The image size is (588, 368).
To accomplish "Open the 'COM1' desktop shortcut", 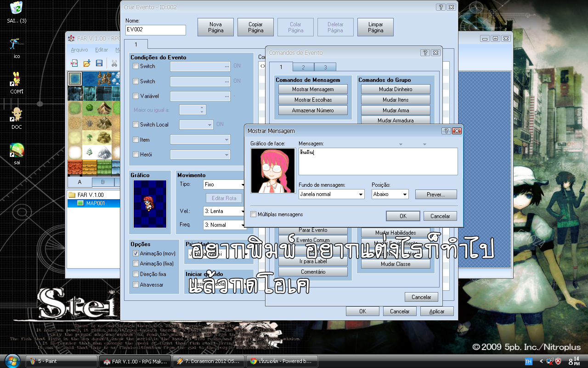I will [17, 83].
